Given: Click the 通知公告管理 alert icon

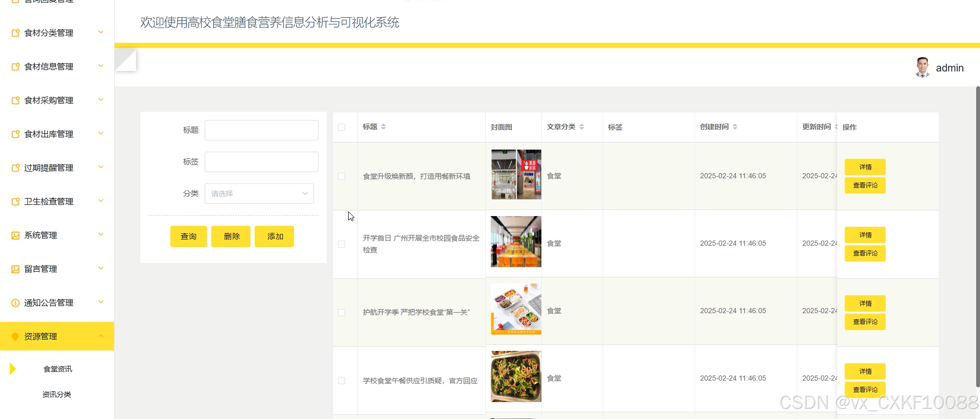Looking at the screenshot, I should pos(15,303).
